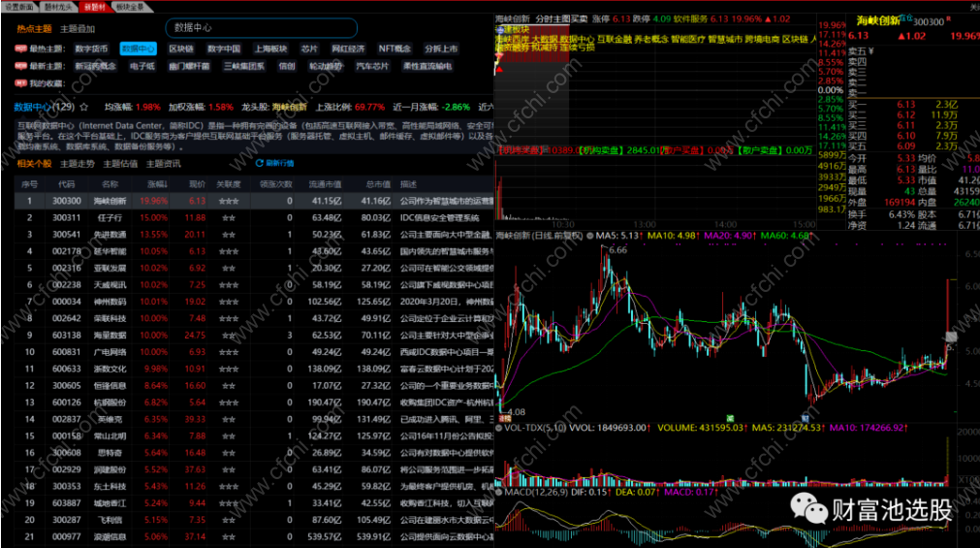
Task: Select stock row 600831 广电网络
Action: pyautogui.click(x=254, y=352)
